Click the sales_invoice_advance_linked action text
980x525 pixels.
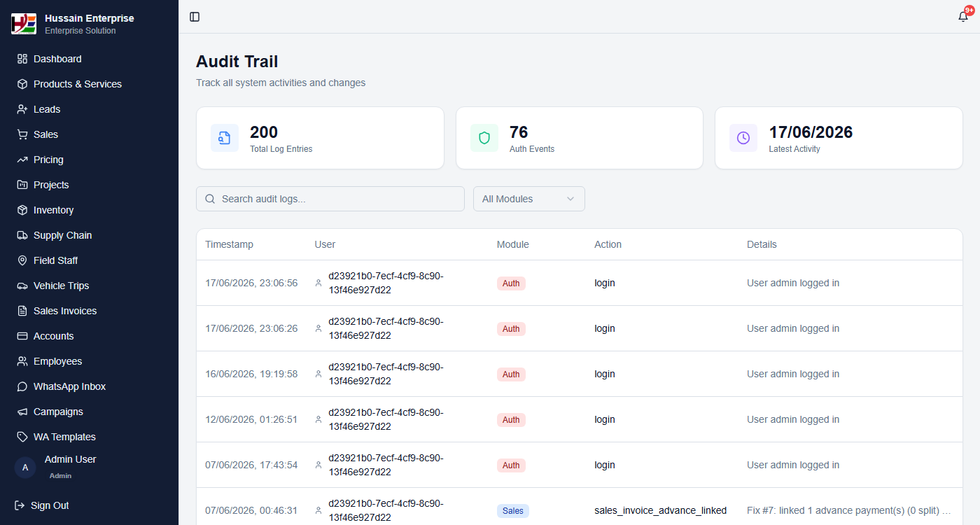point(660,510)
